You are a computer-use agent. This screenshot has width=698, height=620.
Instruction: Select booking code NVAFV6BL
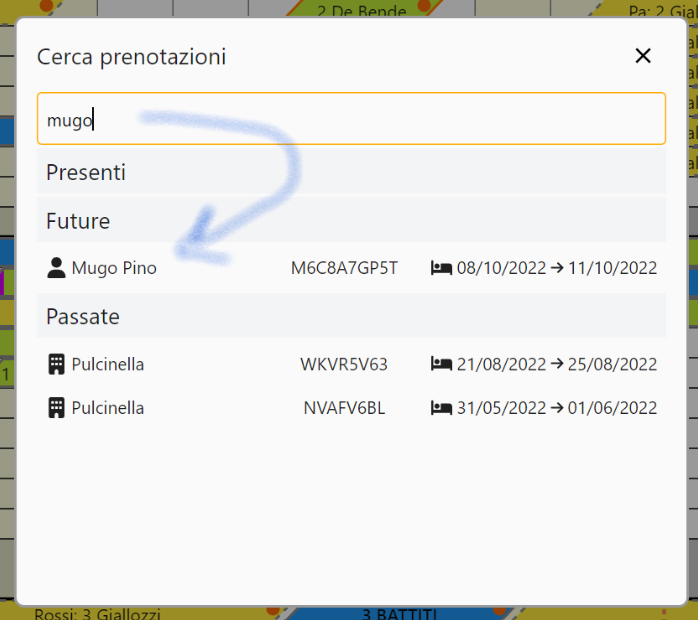tap(344, 408)
